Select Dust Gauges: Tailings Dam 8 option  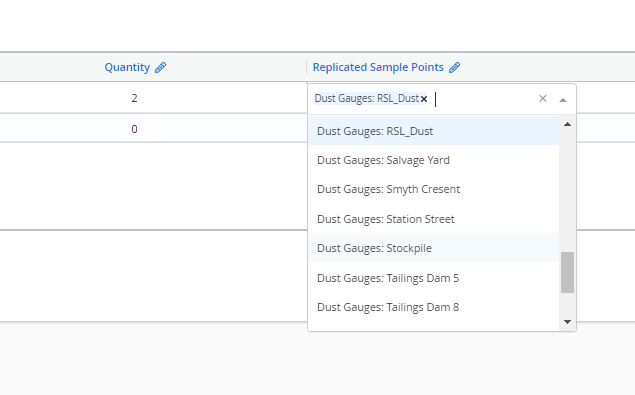(x=433, y=307)
